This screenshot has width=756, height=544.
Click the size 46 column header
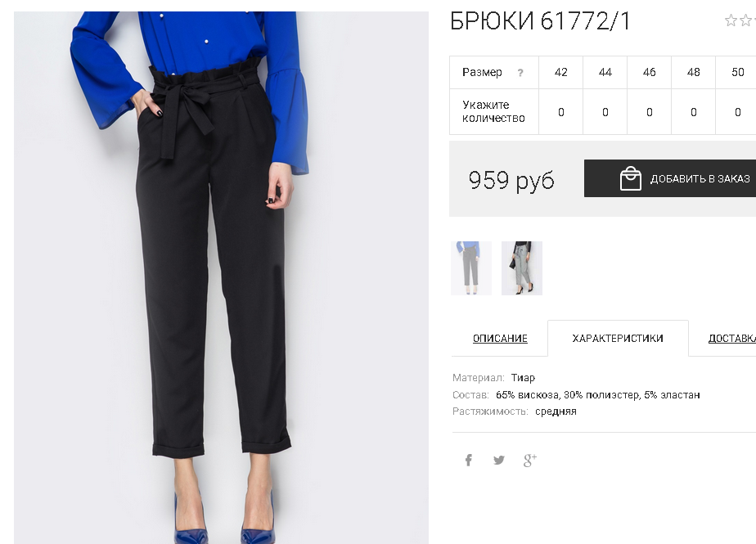[650, 72]
